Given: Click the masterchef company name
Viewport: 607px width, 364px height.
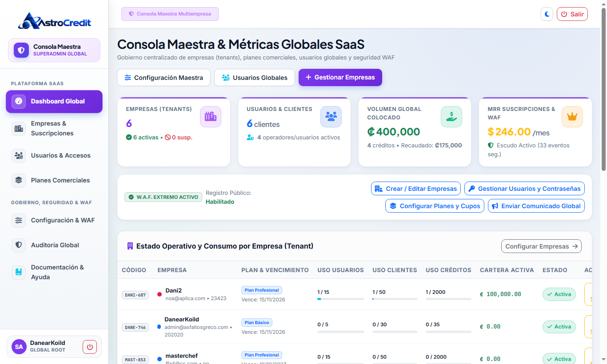Looking at the screenshot, I should pyautogui.click(x=182, y=356).
